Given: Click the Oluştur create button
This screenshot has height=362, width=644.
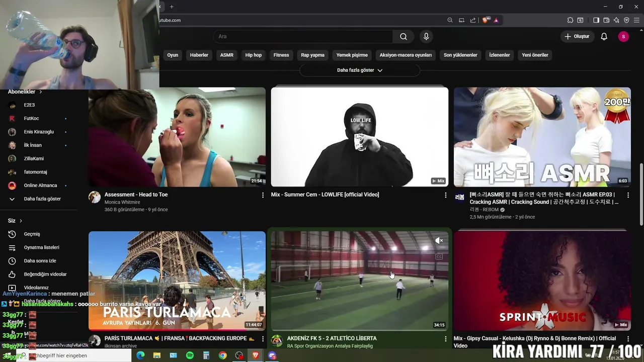Looking at the screenshot, I should click(x=577, y=36).
